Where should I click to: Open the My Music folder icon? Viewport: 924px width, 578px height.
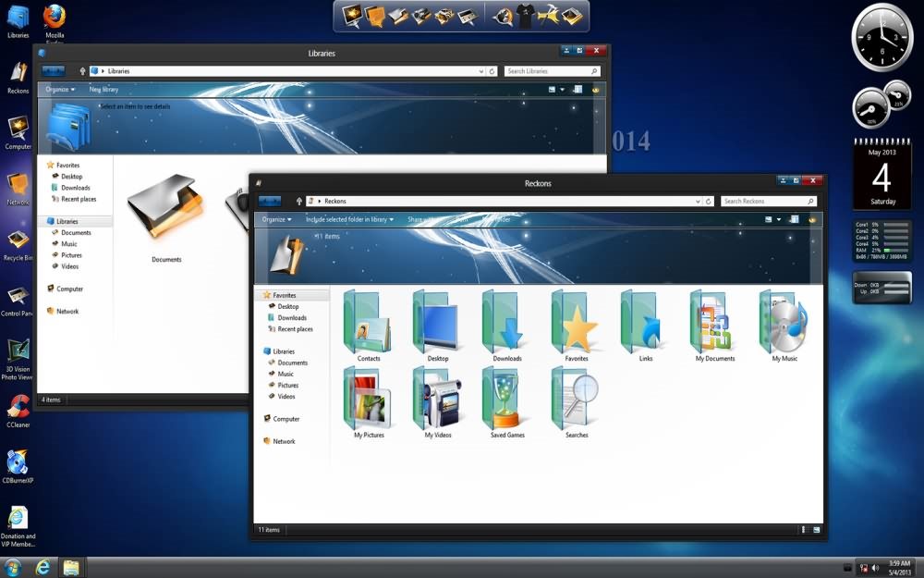click(x=784, y=322)
